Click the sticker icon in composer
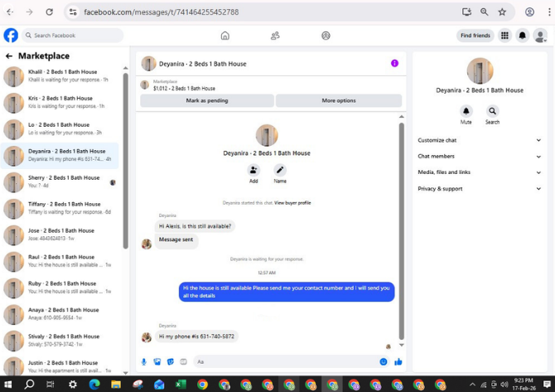The width and height of the screenshot is (555, 392). (171, 361)
